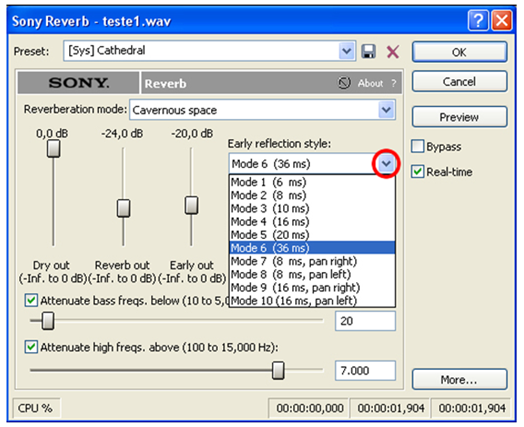
Task: Disable the Real-time checkbox
Action: coord(418,172)
